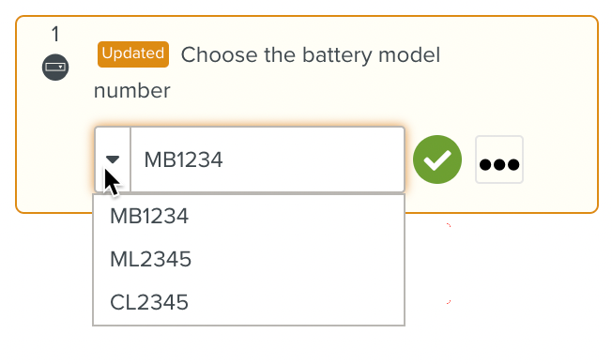Click the word 'number' on the title's second line

[x=132, y=91]
